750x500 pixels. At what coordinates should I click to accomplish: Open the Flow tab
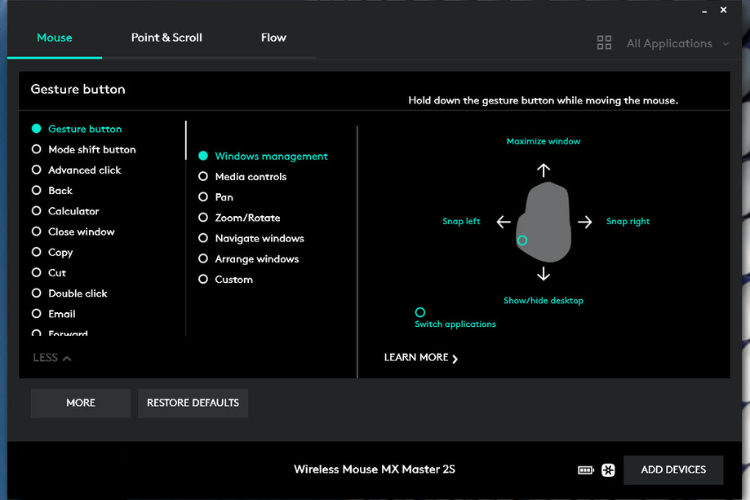coord(274,38)
